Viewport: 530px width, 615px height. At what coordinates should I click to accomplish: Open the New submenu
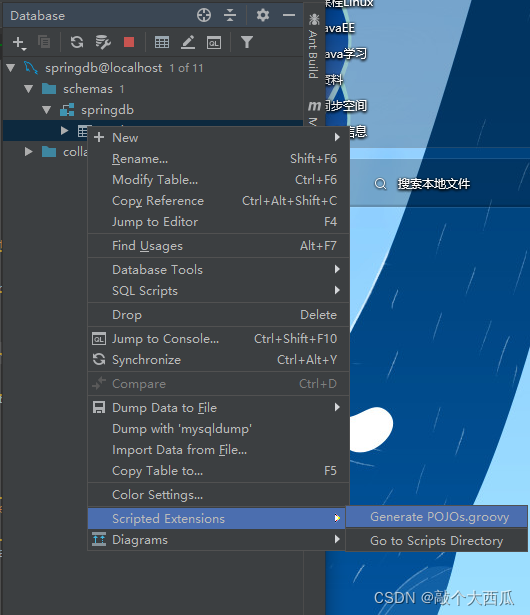[x=218, y=138]
